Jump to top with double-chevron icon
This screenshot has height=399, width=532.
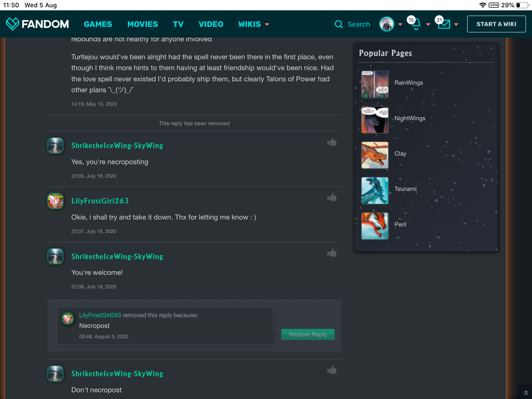point(526,393)
